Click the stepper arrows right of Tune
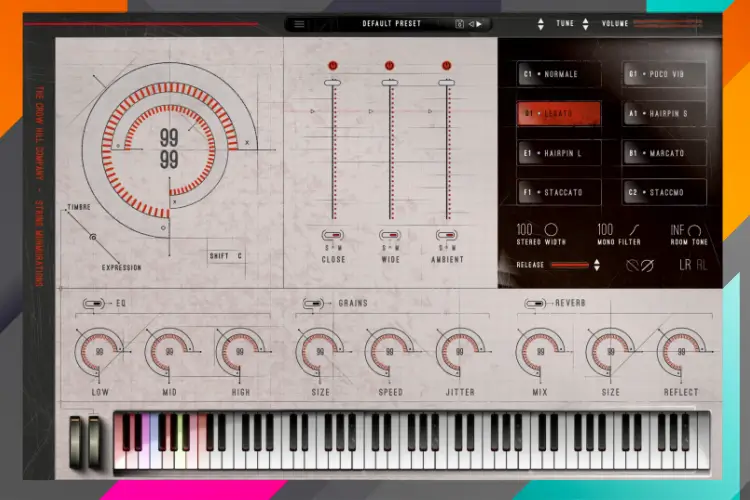 pos(585,24)
